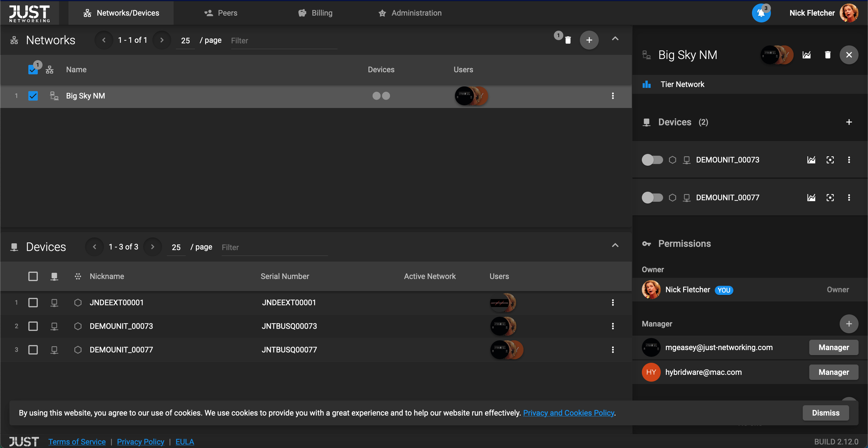Viewport: 868px width, 448px height.
Task: Open DEMOUNIT_00077 side panel options menu
Action: pyautogui.click(x=849, y=198)
